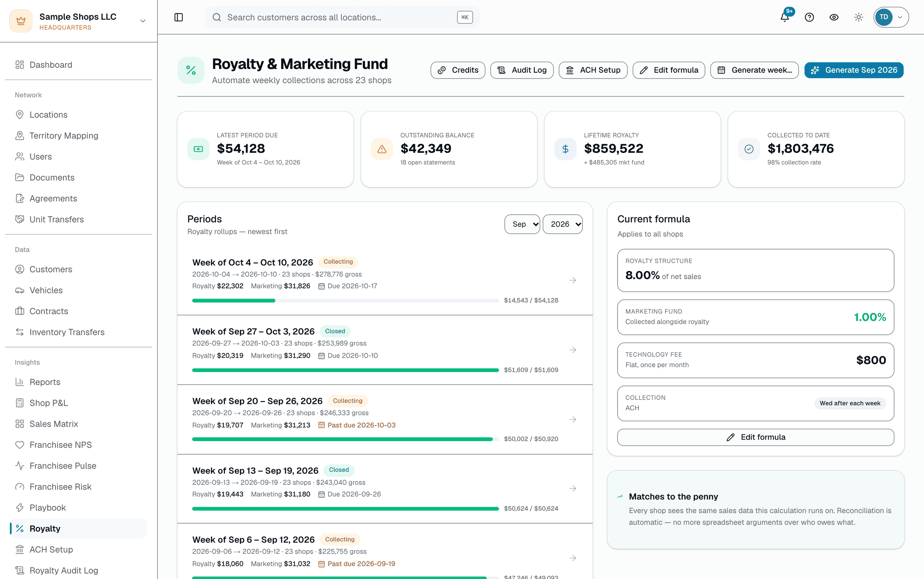Open the Week of Sep 20 period arrow
Viewport: 924px width, 579px height.
573,419
